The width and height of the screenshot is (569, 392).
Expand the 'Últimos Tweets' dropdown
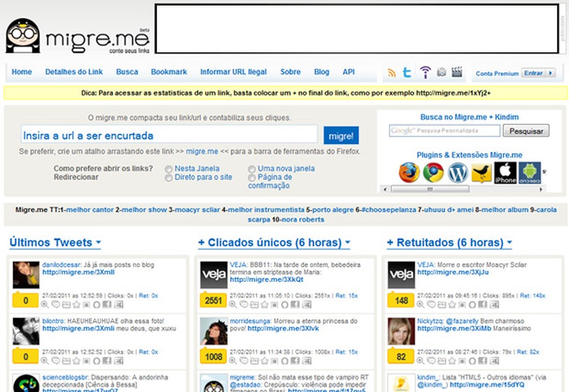pyautogui.click(x=97, y=242)
